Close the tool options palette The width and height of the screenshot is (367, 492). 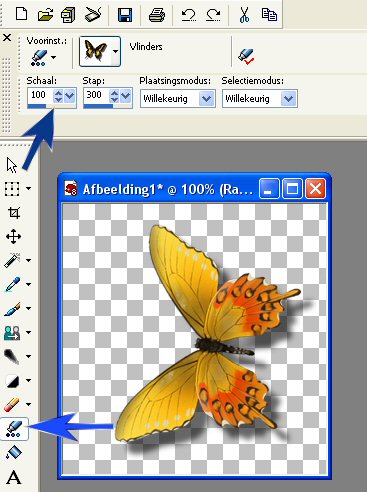pos(7,38)
